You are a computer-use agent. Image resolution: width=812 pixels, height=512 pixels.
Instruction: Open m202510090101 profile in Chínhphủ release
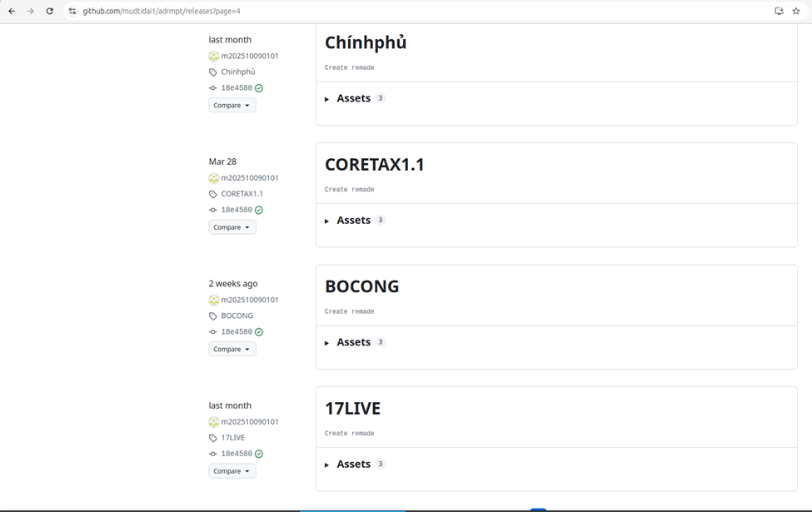[250, 56]
